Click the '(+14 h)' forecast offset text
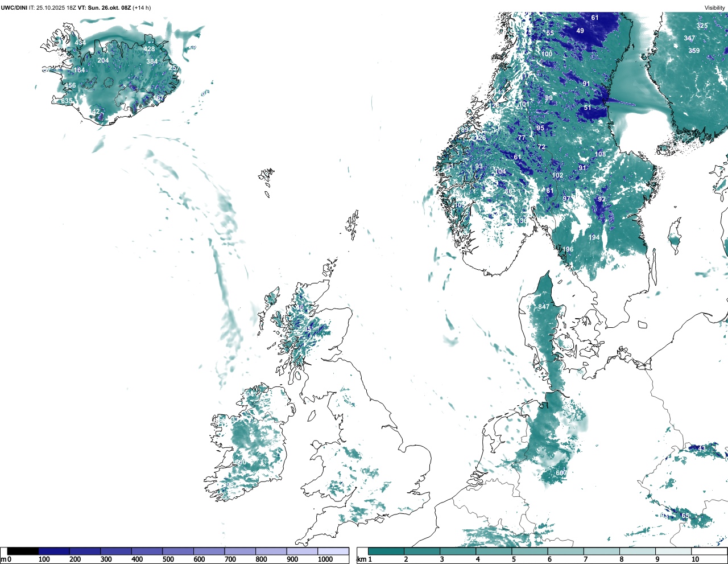 [142, 7]
